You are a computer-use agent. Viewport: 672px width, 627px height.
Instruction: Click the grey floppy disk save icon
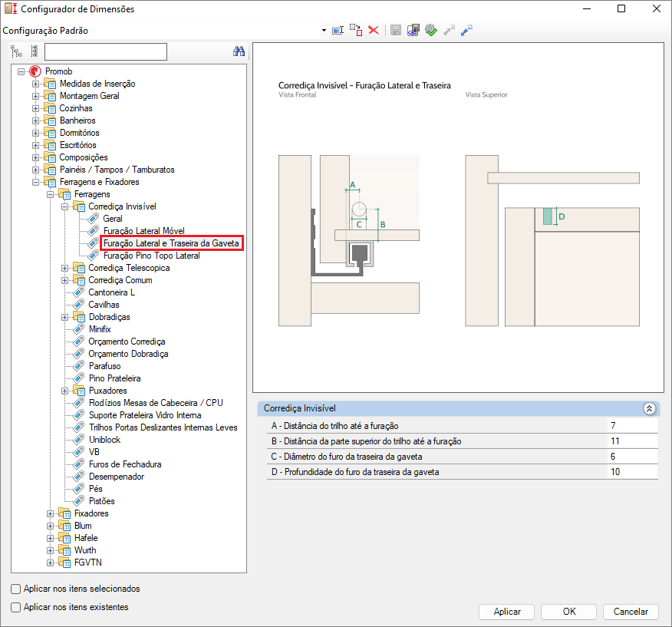(396, 30)
